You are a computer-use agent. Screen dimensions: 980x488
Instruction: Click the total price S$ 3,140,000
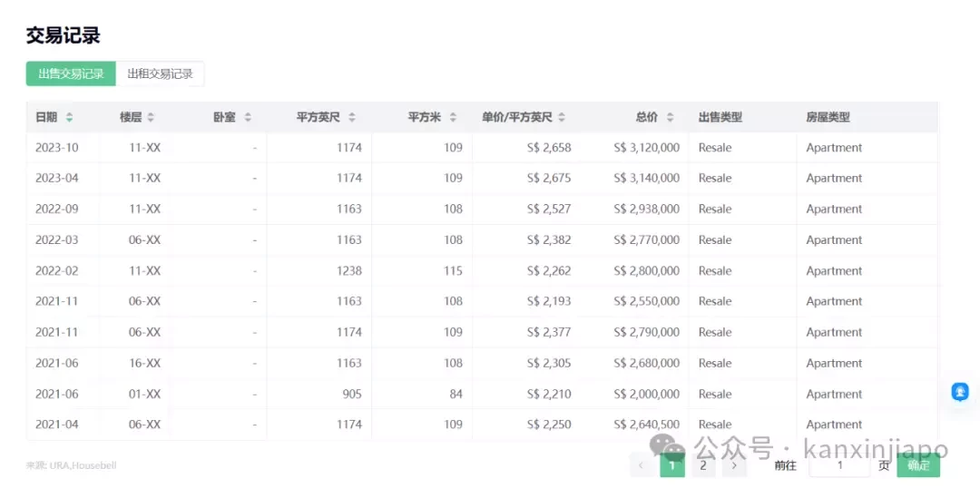point(646,178)
